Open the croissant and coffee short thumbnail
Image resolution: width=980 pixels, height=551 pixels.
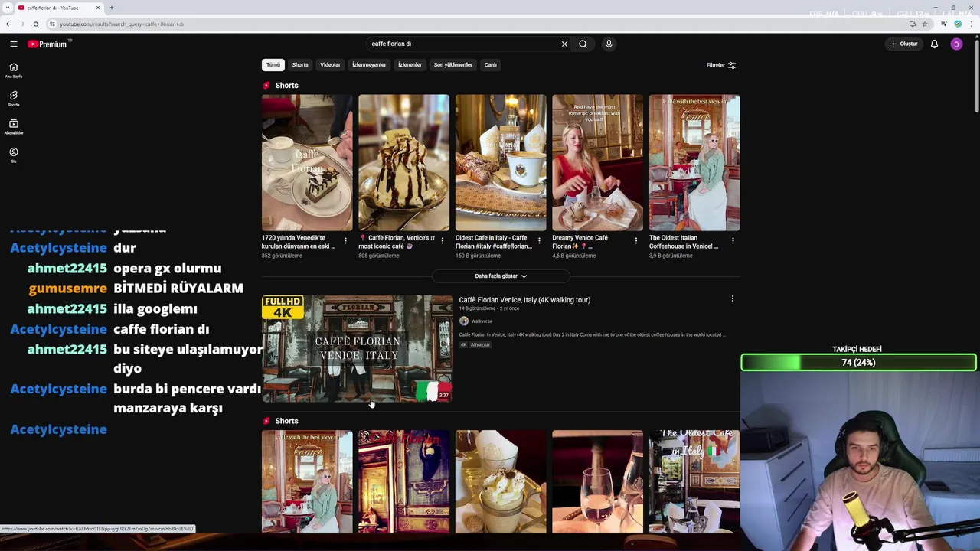(501, 162)
